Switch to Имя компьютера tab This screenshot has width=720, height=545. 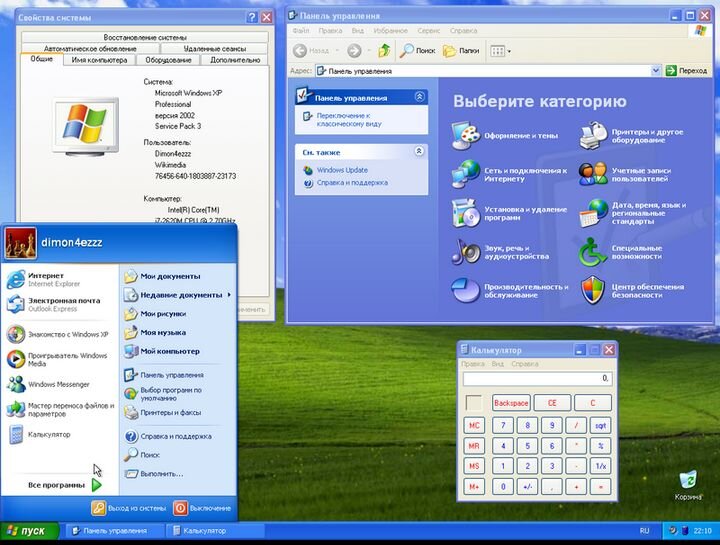click(99, 60)
